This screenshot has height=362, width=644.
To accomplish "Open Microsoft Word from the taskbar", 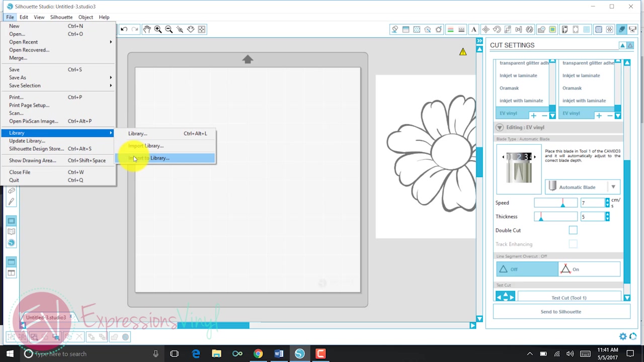I will click(x=279, y=353).
